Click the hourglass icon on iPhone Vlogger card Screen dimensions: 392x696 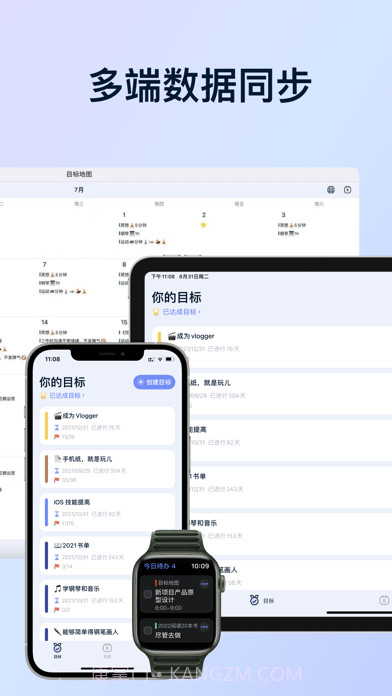tap(57, 427)
